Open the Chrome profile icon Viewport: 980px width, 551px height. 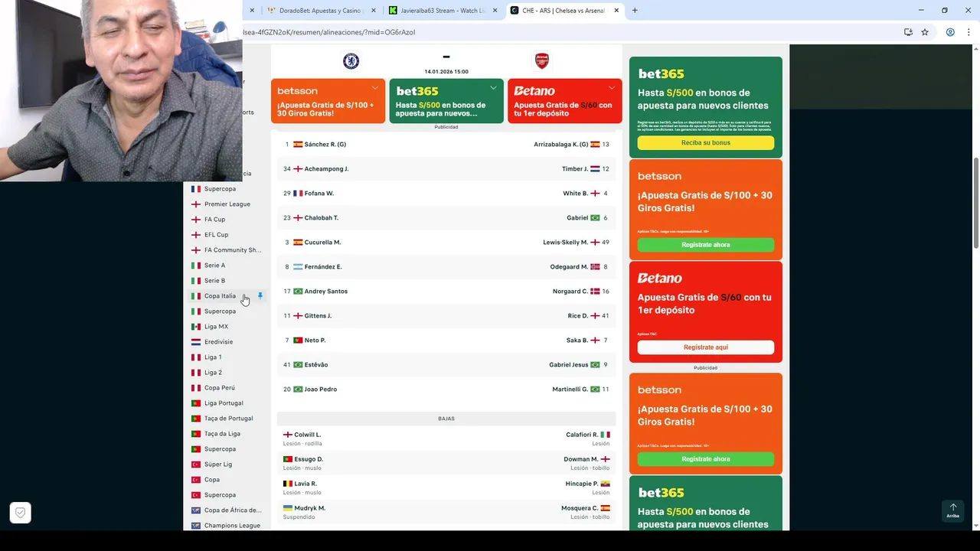point(950,32)
